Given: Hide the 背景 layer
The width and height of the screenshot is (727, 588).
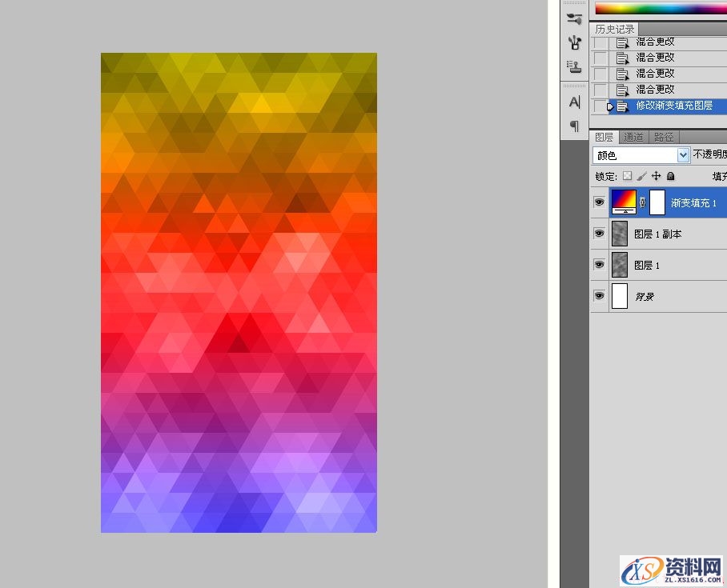Looking at the screenshot, I should coord(599,296).
